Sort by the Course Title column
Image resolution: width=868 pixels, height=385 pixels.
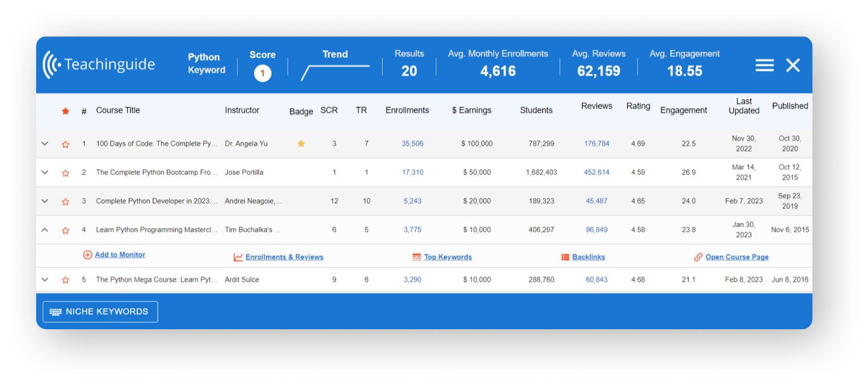(118, 110)
